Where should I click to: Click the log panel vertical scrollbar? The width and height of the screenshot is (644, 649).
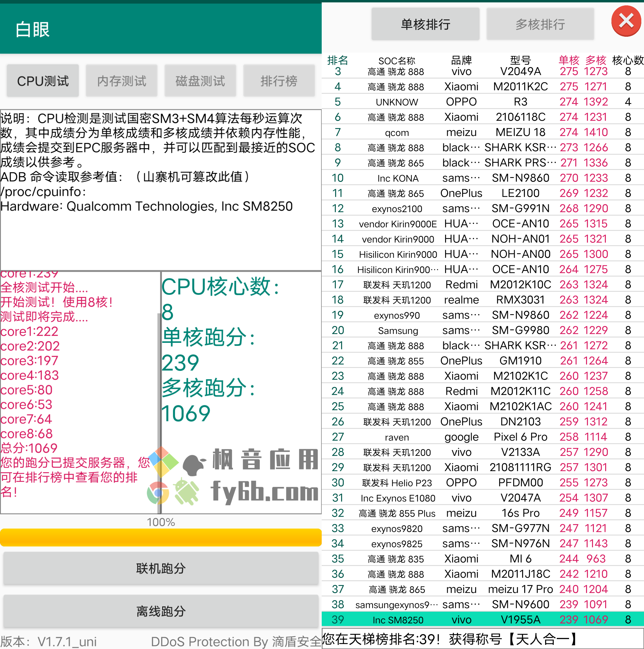coord(159,413)
